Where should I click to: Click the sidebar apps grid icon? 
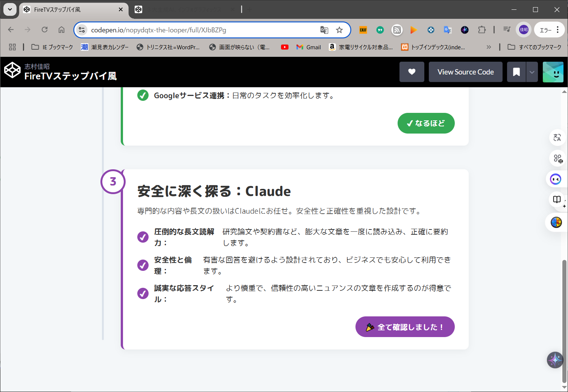coord(557,158)
